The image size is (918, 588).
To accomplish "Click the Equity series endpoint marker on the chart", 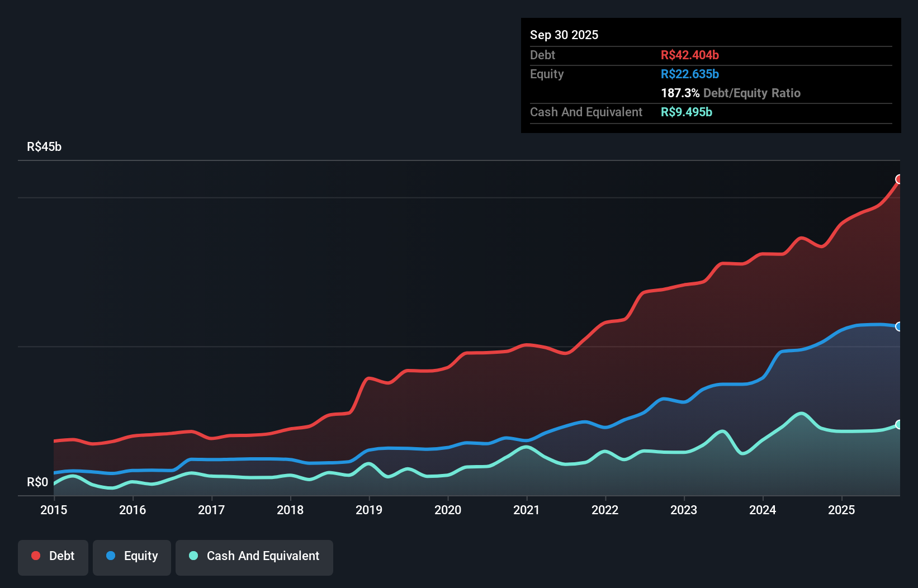I will [900, 326].
